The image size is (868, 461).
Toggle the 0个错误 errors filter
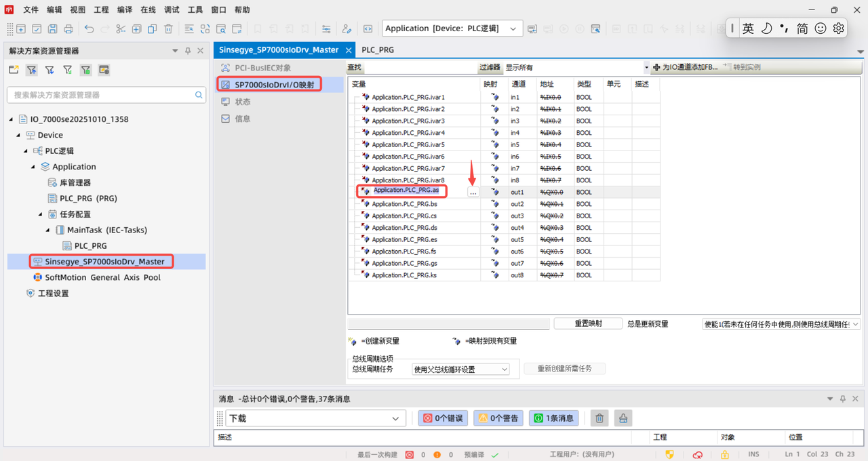point(443,418)
